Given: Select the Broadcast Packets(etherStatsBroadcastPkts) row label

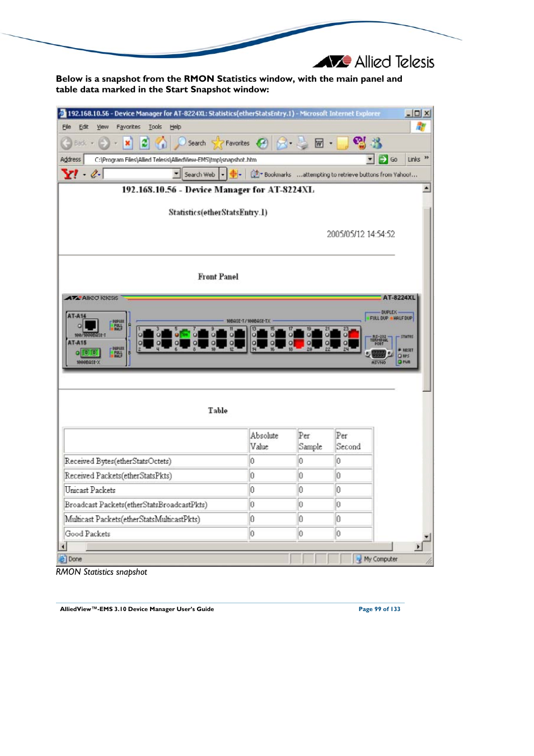Looking at the screenshot, I should coord(136,505).
